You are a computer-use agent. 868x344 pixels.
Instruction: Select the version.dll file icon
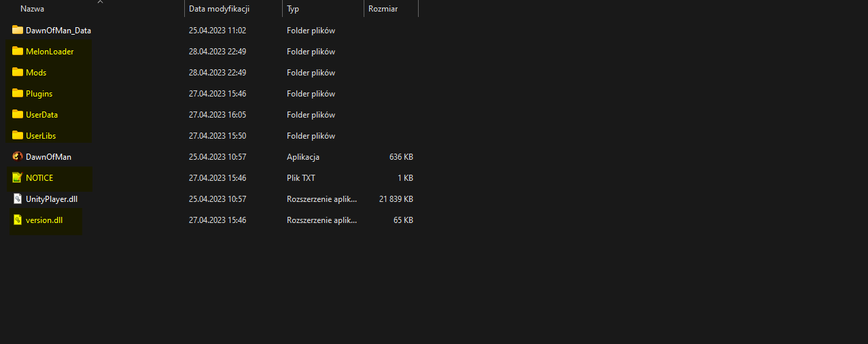tap(18, 220)
